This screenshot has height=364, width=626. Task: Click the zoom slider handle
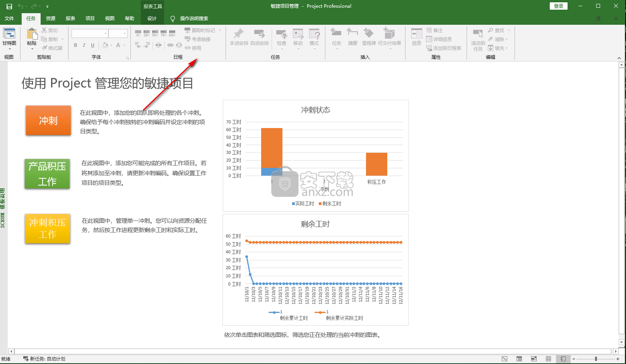(x=596, y=359)
